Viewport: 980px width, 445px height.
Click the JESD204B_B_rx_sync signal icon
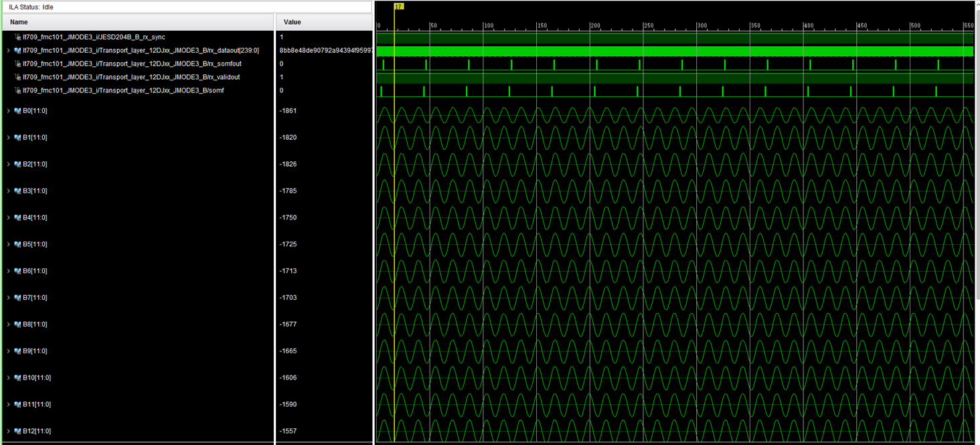17,37
